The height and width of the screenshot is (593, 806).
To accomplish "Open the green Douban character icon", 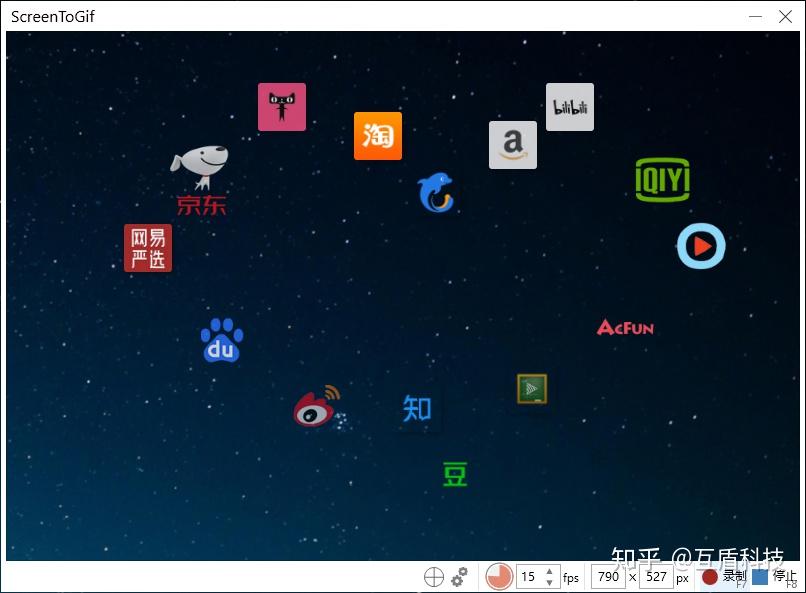I will point(455,474).
